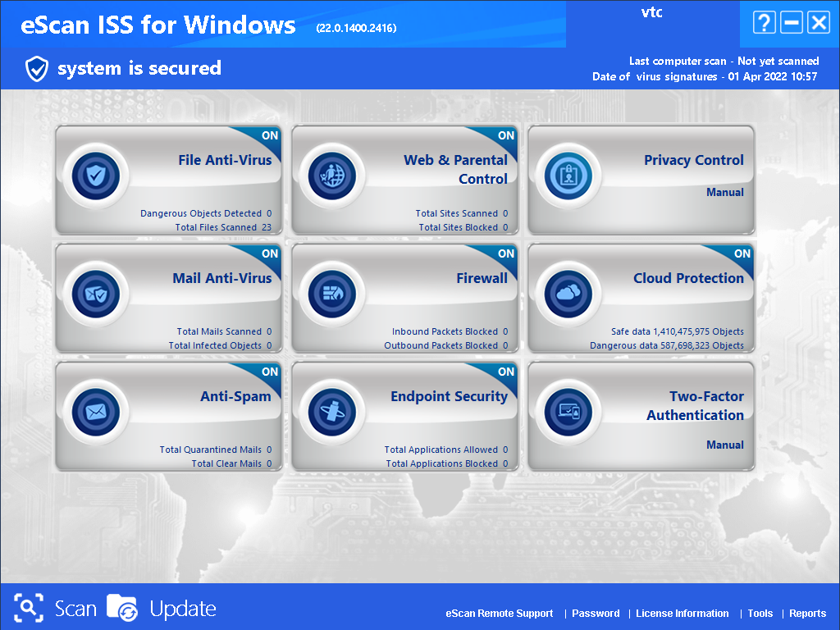840x630 pixels.
Task: Click the Cloud Protection cloud icon
Action: tap(568, 293)
